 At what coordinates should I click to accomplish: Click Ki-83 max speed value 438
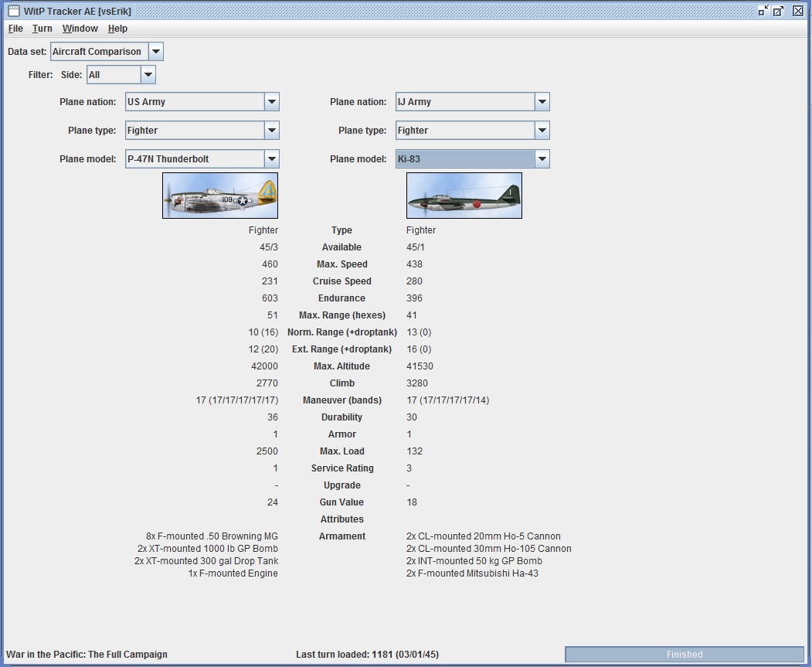pyautogui.click(x=414, y=264)
